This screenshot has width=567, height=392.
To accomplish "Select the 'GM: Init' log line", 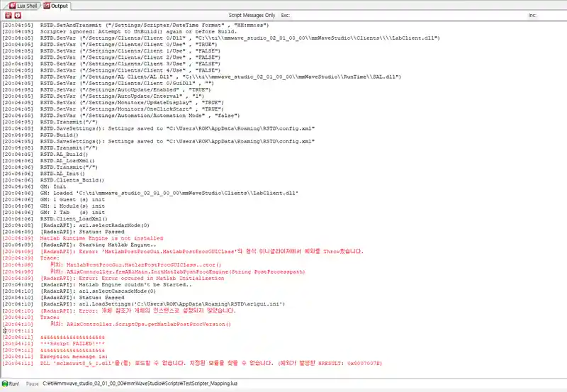I will (34, 186).
